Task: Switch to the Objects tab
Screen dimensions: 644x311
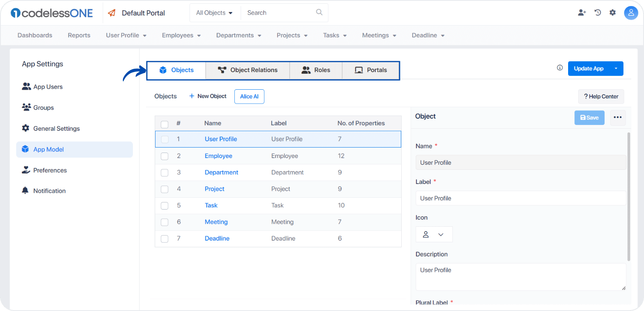Action: (177, 70)
